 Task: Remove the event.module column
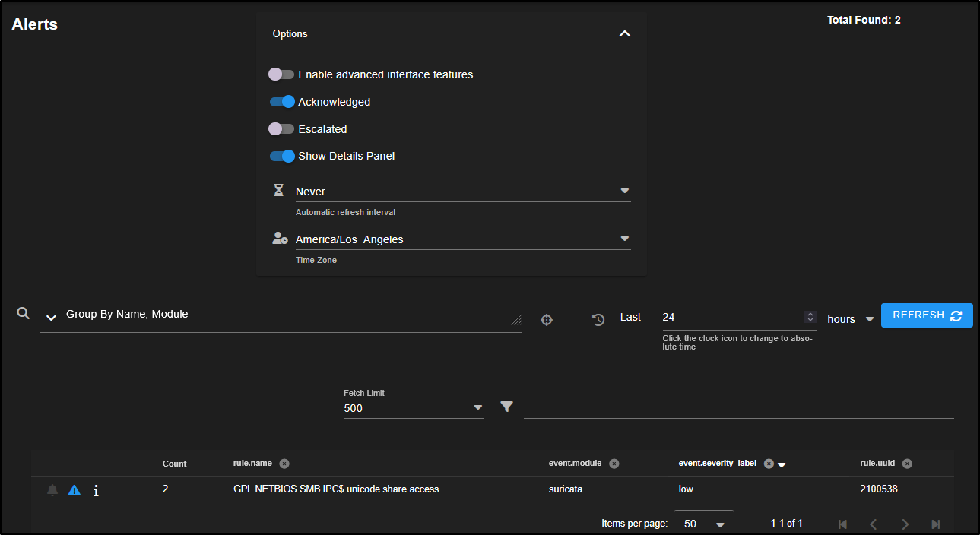click(614, 464)
